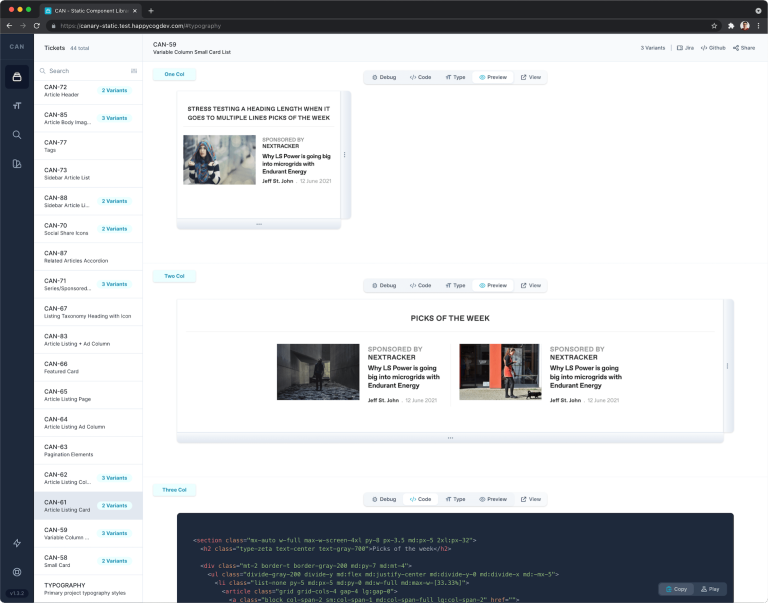Click the Two Col variant label
Image resolution: width=768 pixels, height=603 pixels.
coord(174,276)
